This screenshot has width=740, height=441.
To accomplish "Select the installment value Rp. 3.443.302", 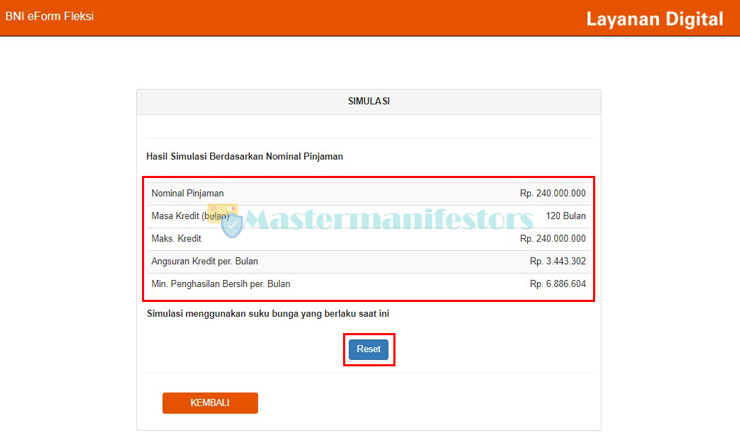I will (558, 261).
